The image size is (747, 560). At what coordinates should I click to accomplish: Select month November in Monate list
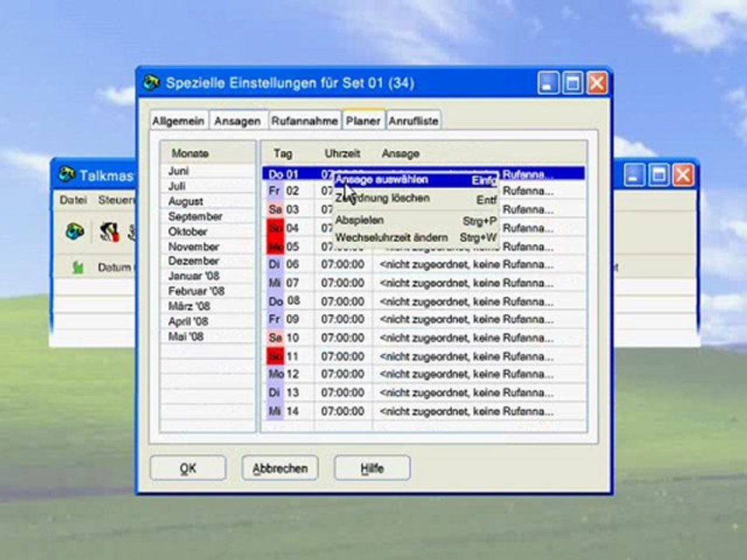[209, 247]
